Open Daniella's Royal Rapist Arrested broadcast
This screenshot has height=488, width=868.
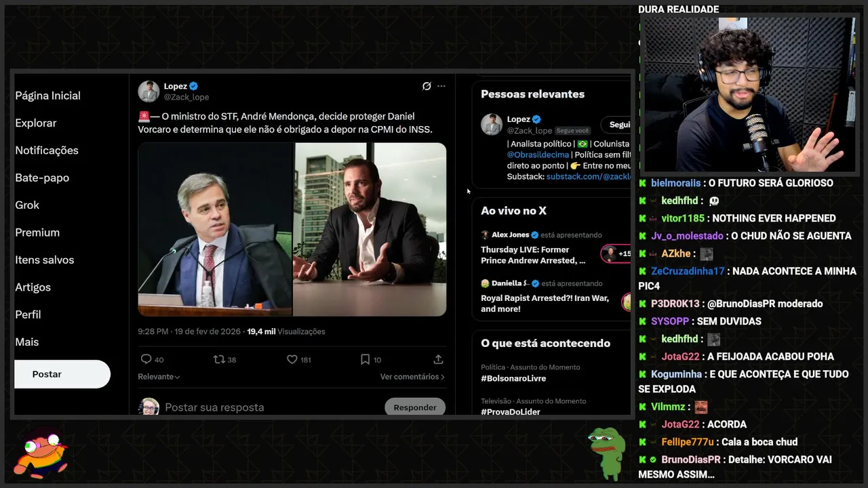545,303
